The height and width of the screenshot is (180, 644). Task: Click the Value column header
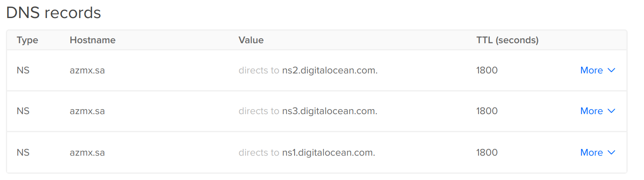coord(251,40)
